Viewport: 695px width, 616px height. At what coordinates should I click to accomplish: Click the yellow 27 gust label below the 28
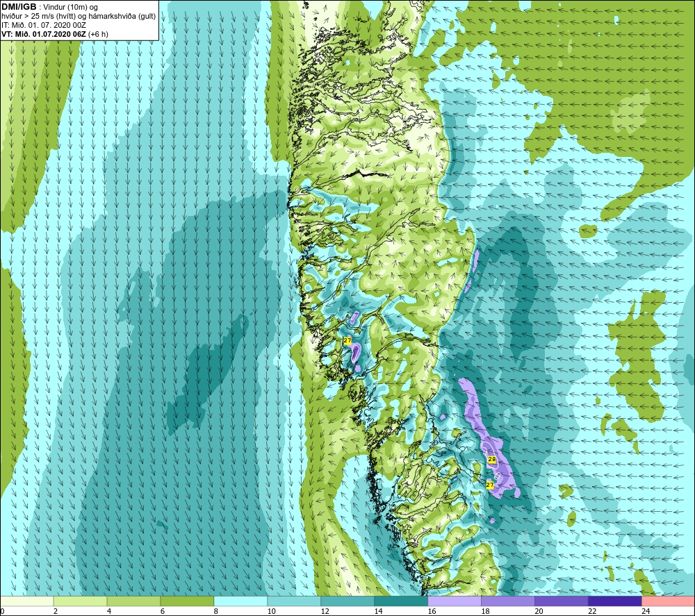(490, 485)
